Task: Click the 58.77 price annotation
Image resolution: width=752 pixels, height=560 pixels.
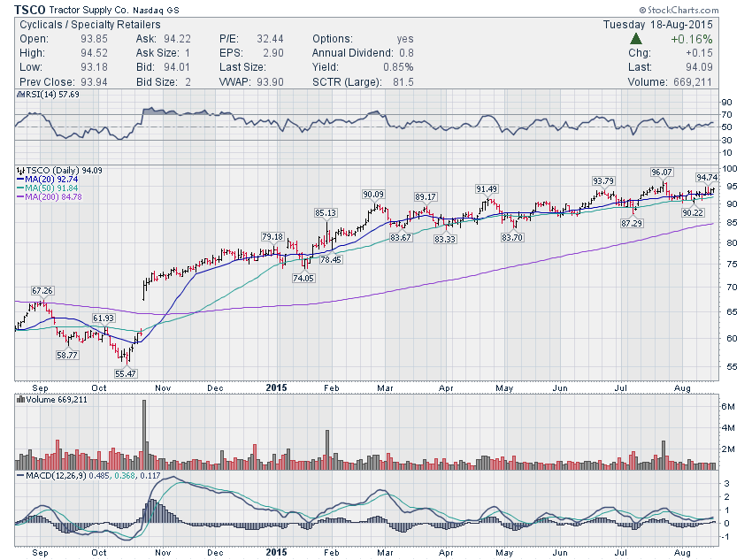Action: (67, 356)
